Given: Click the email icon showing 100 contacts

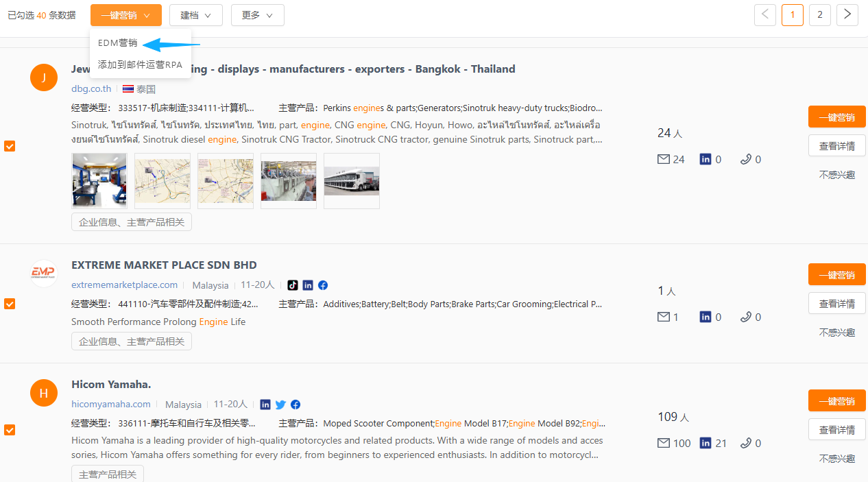Looking at the screenshot, I should pos(663,443).
